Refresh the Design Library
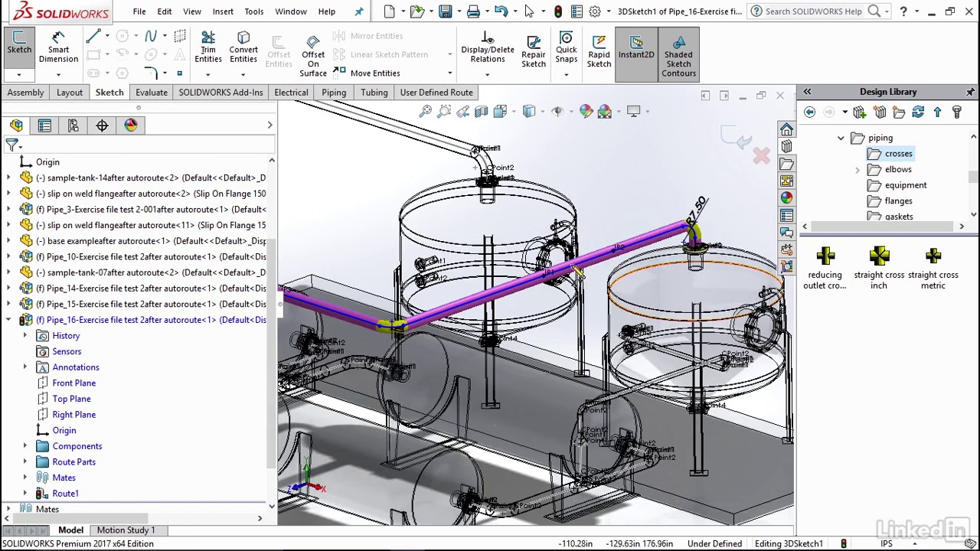Viewport: 980px width, 551px height. (918, 112)
